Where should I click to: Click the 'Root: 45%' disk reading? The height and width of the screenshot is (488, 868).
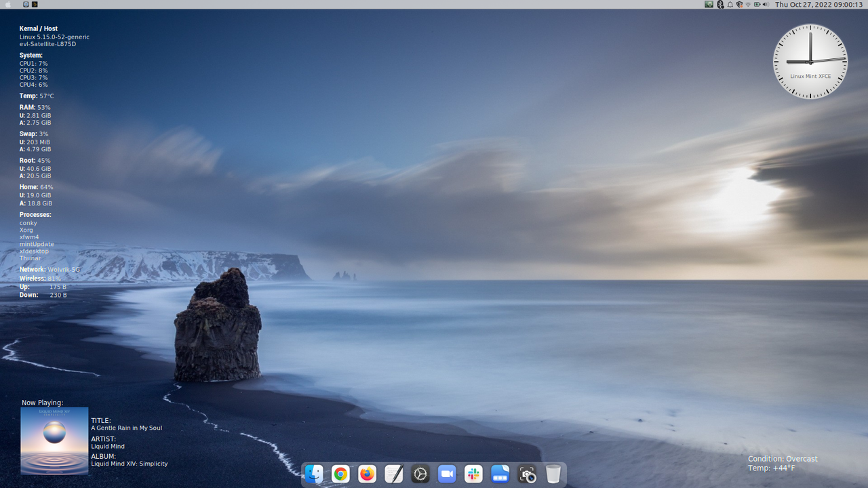(35, 161)
